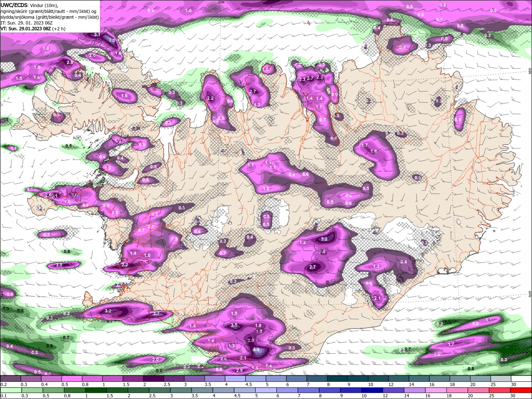Click the grey-purple 0.2 swatch in upper legend
This screenshot has width=532, height=399.
click(x=10, y=379)
